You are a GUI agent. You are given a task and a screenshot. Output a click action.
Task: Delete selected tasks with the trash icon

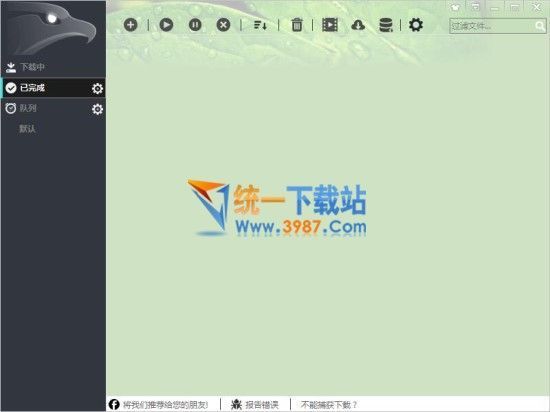(x=297, y=25)
